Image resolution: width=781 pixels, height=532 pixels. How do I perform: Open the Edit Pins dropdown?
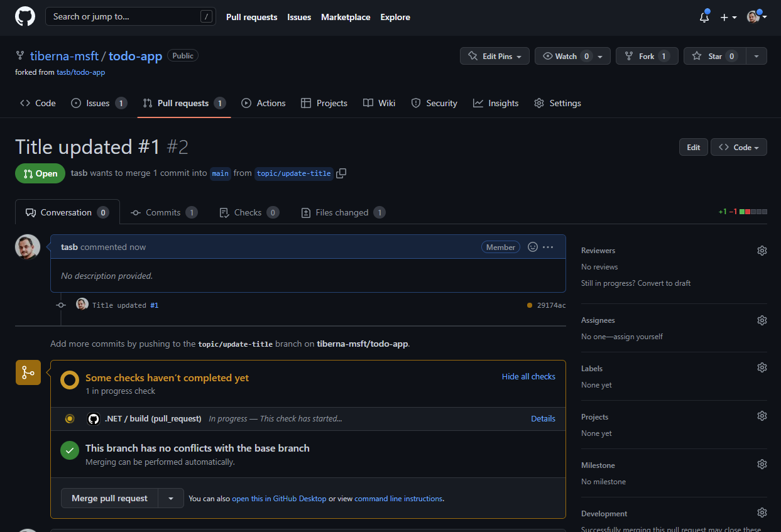(x=495, y=57)
